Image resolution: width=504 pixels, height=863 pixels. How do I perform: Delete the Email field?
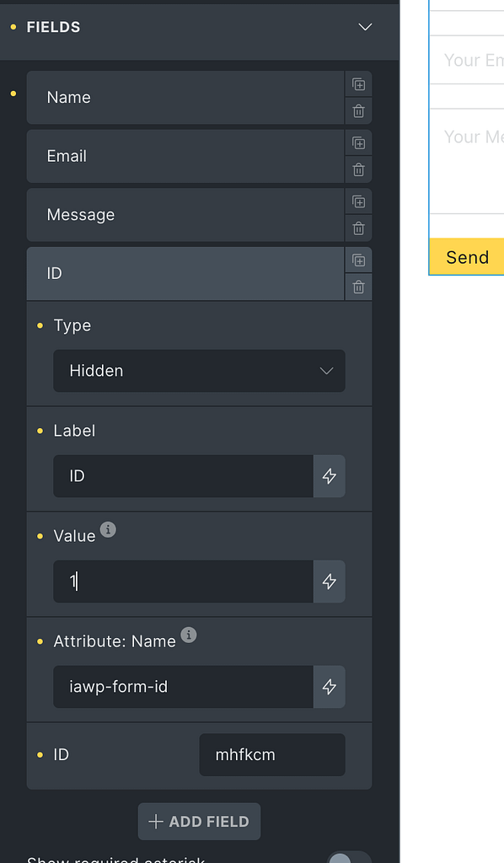pyautogui.click(x=358, y=169)
